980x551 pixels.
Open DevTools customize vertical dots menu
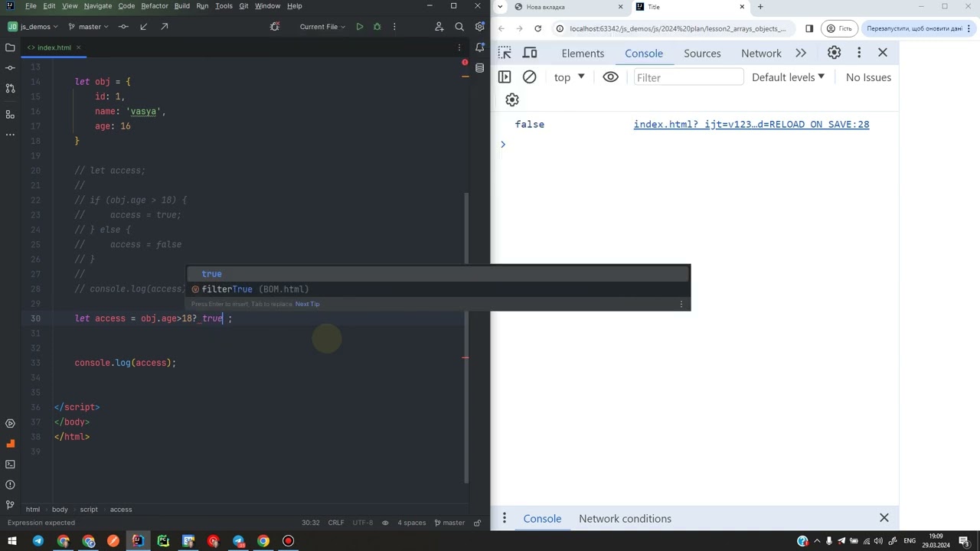pyautogui.click(x=859, y=53)
